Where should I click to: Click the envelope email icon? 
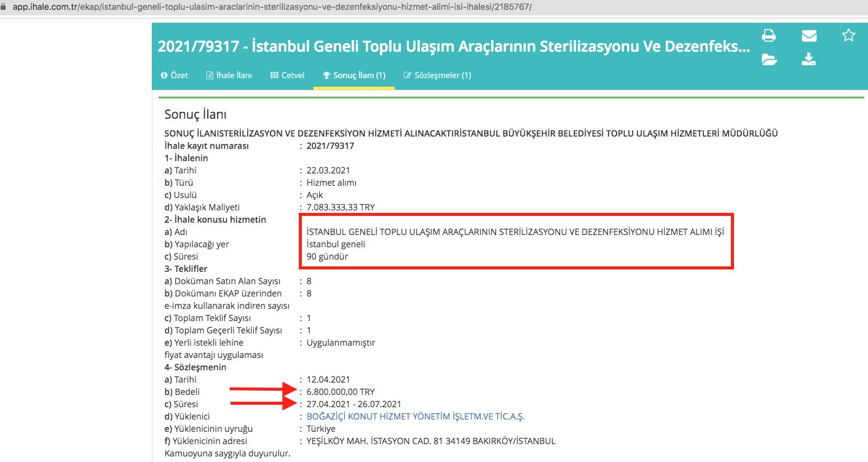pos(809,36)
